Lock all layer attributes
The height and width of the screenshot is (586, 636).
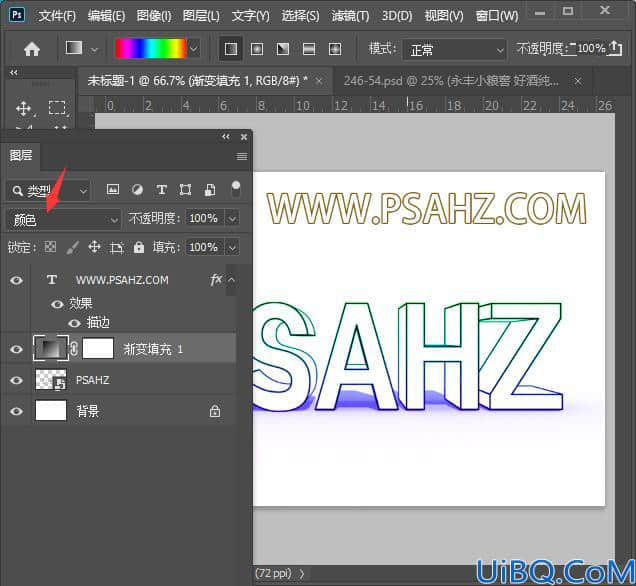[139, 247]
